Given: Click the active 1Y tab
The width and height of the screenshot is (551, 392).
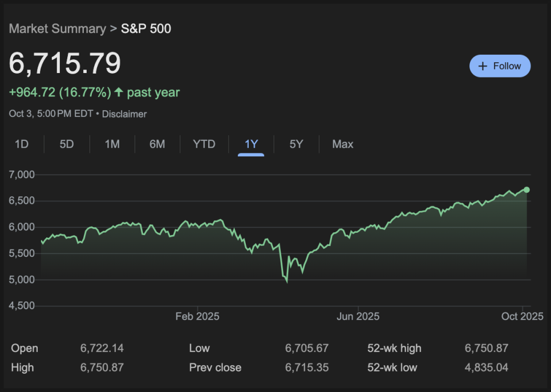Looking at the screenshot, I should pyautogui.click(x=251, y=144).
